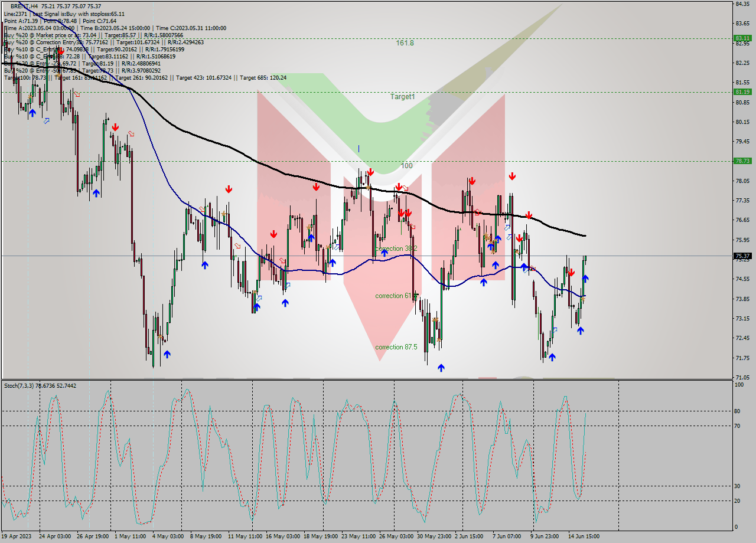Click the '8 May 19:00' time label
The height and width of the screenshot is (543, 756).
(x=206, y=537)
